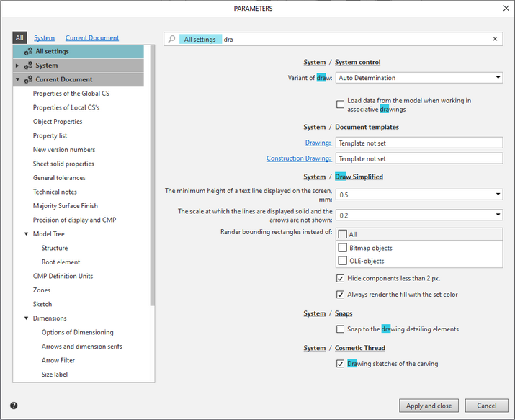Click the Cancel button
This screenshot has height=420, width=515.
coord(487,406)
